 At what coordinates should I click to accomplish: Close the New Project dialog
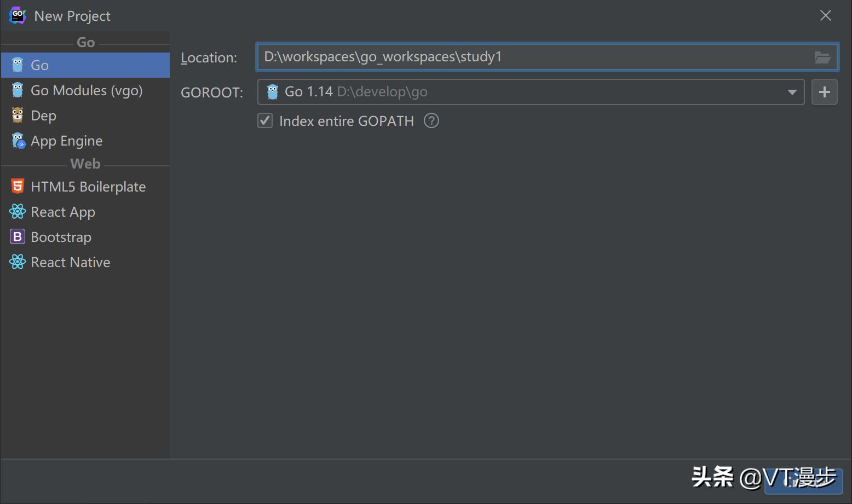point(826,15)
